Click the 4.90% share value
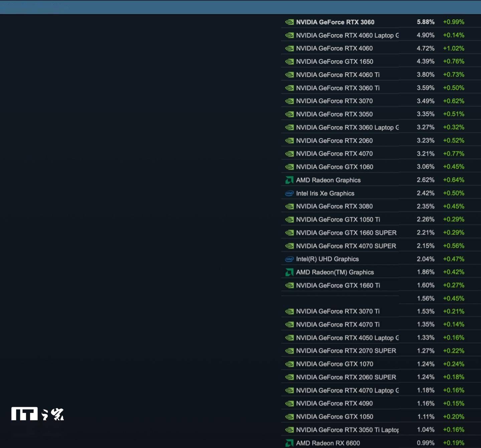Image resolution: width=481 pixels, height=448 pixels. (426, 35)
